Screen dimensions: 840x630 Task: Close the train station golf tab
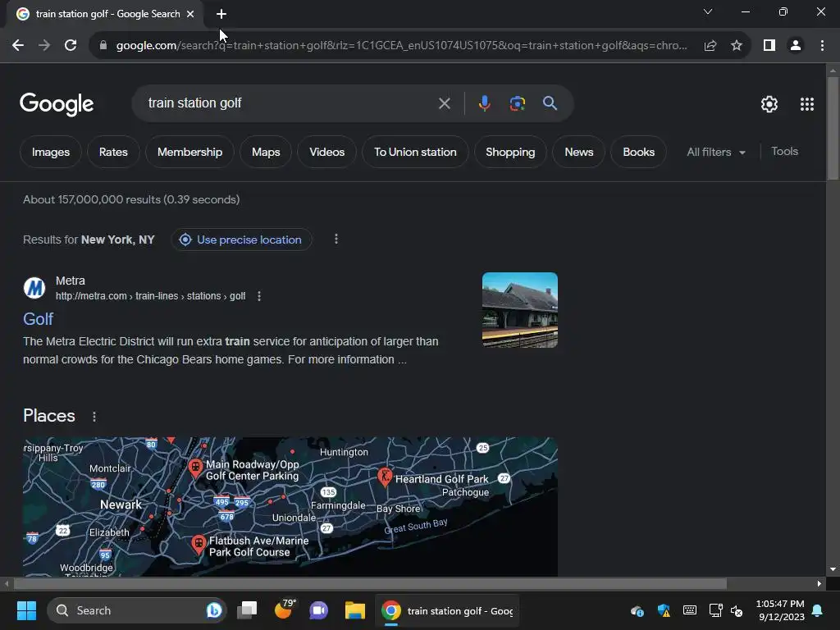[x=190, y=14]
